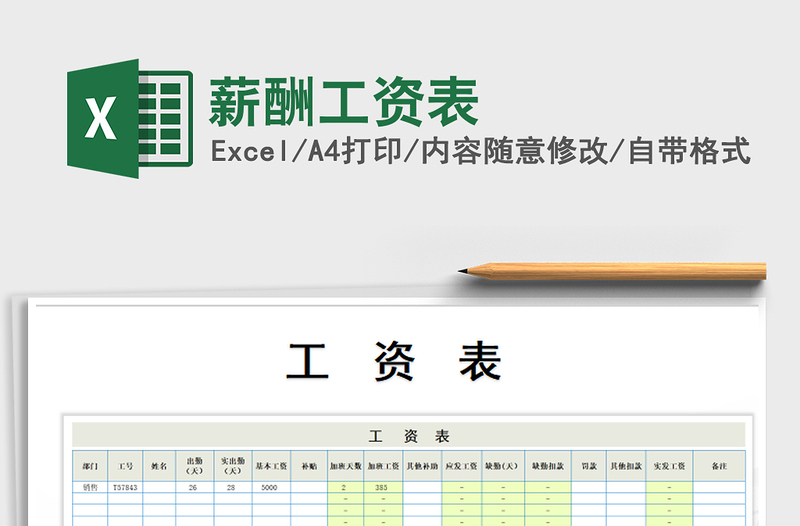Click the green Excel logo icon
Viewport: 800px width, 526px height.
click(130, 119)
